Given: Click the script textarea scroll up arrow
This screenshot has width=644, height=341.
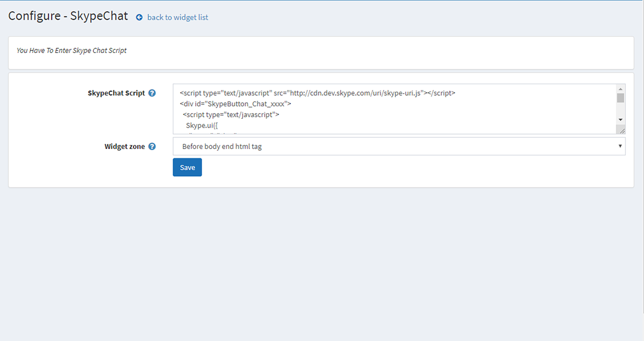Looking at the screenshot, I should pyautogui.click(x=620, y=89).
